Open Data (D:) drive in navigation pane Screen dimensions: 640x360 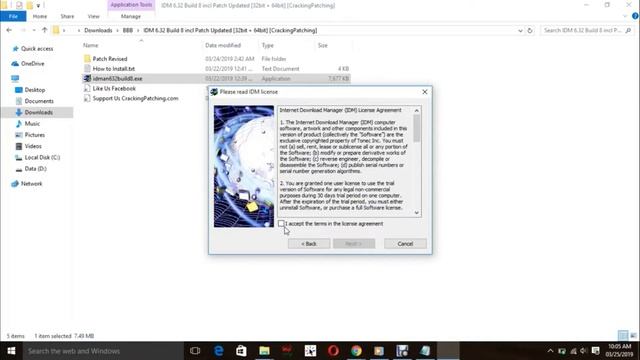point(35,169)
